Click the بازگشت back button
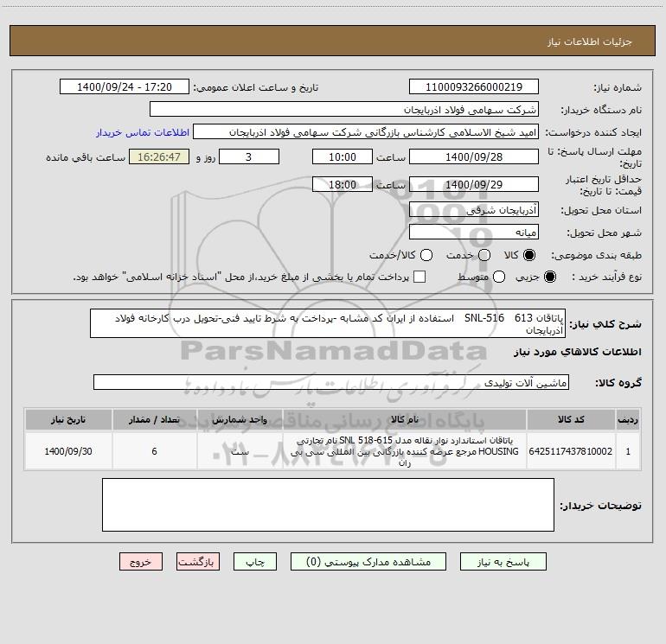The height and width of the screenshot is (644, 666). 198,562
